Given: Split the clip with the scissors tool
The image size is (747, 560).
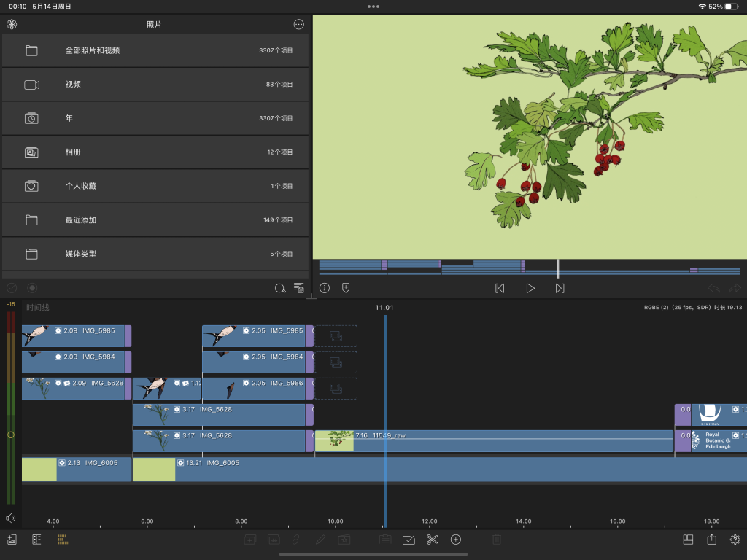Looking at the screenshot, I should coord(432,540).
